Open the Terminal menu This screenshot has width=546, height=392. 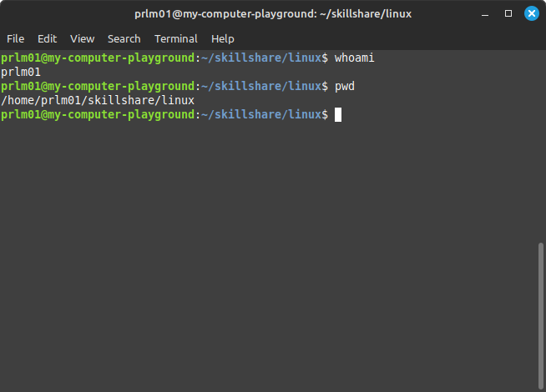176,38
